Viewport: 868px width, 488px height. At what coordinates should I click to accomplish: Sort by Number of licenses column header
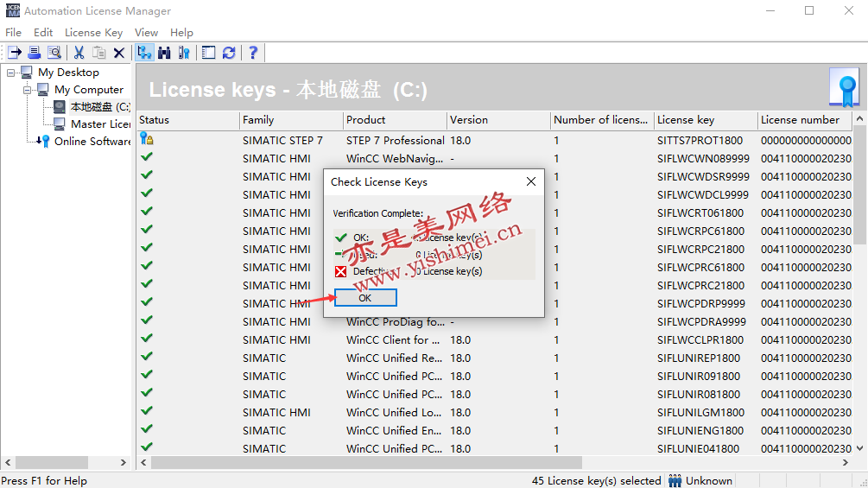pyautogui.click(x=602, y=120)
